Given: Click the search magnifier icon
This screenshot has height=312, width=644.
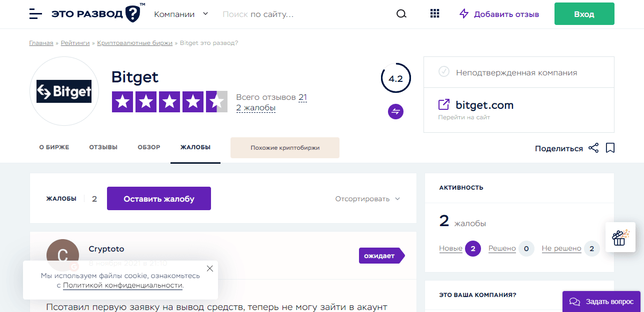Looking at the screenshot, I should click(401, 13).
